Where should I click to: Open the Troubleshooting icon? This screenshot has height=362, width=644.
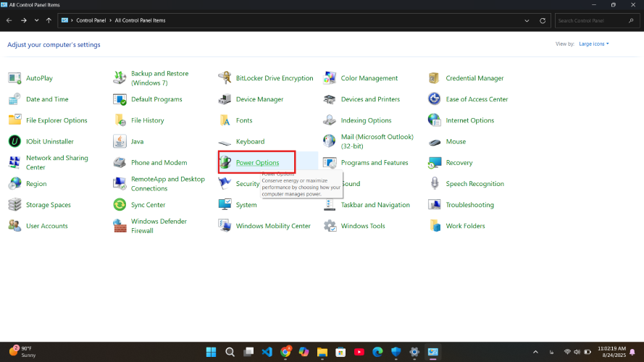(435, 205)
